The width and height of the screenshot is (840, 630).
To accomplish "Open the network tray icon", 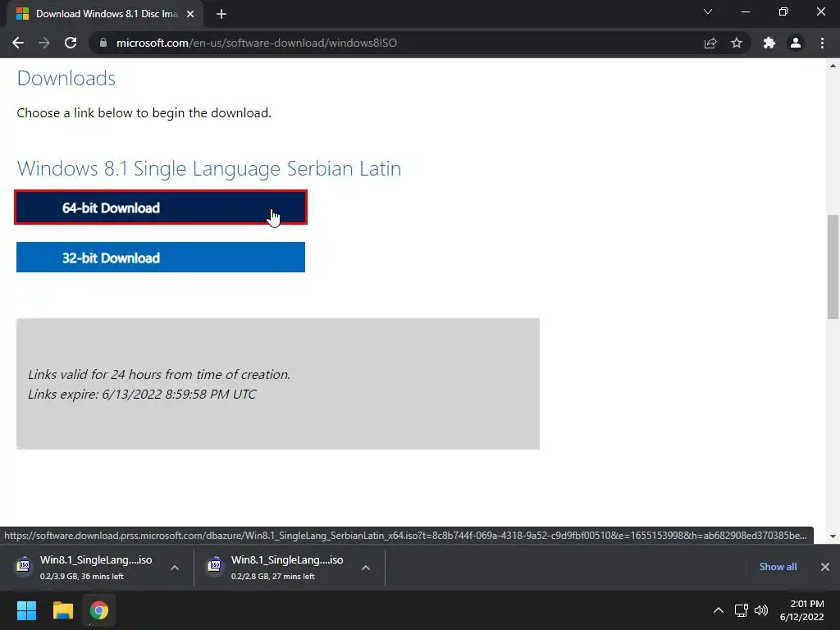I will pos(742,610).
